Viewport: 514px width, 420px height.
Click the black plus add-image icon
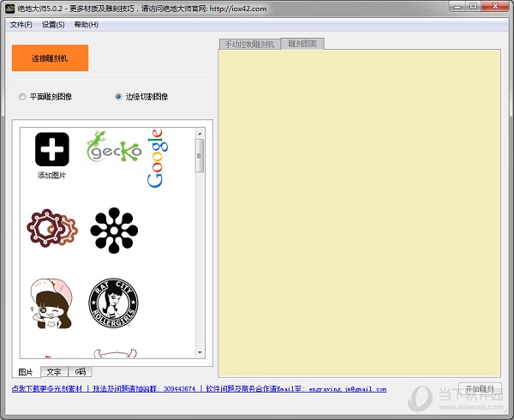pos(51,149)
